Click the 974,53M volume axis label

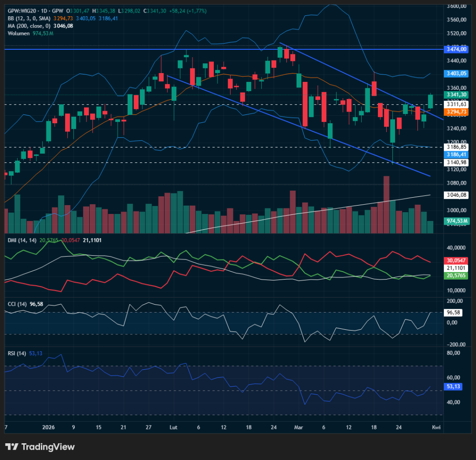tap(456, 221)
